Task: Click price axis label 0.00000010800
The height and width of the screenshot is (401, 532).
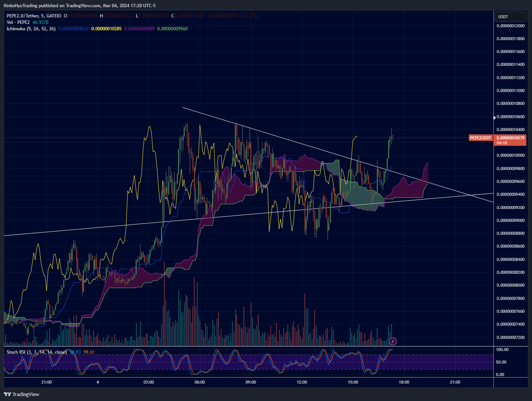Action: coord(510,103)
